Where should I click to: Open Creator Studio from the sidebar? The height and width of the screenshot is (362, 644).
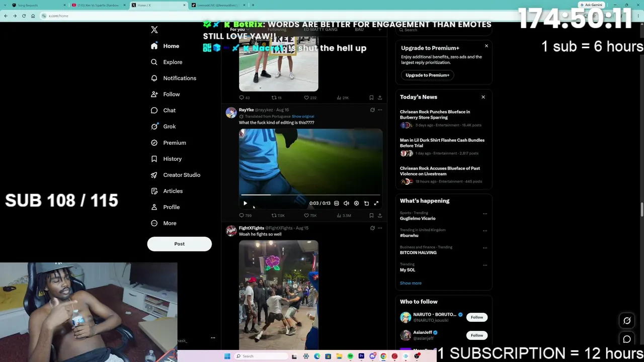pos(175,175)
